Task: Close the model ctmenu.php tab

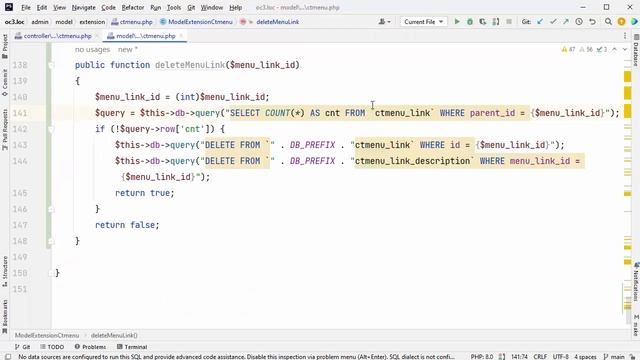Action: tap(181, 36)
